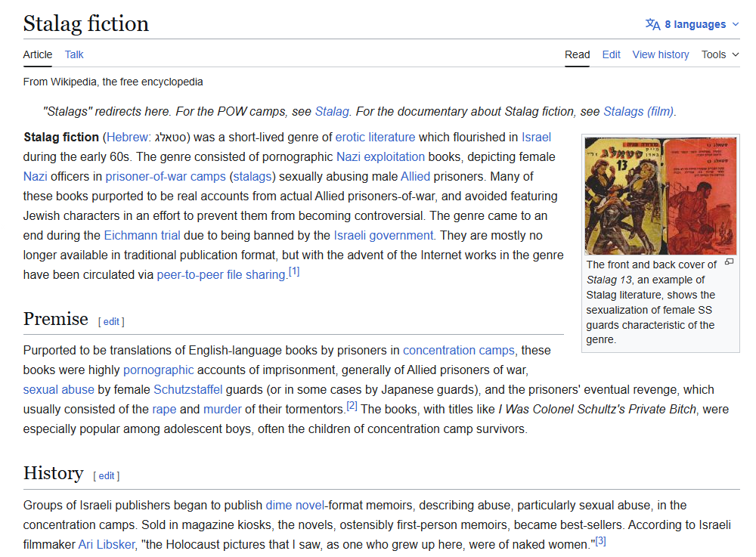Click 'From Wikipedia, the free encyclopedia' text
The width and height of the screenshot is (756, 557).
(x=113, y=82)
